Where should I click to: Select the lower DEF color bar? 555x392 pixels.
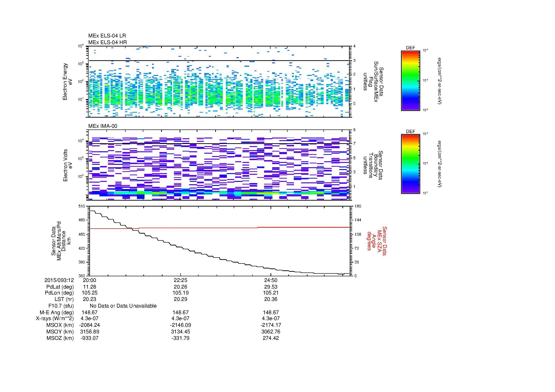point(410,164)
